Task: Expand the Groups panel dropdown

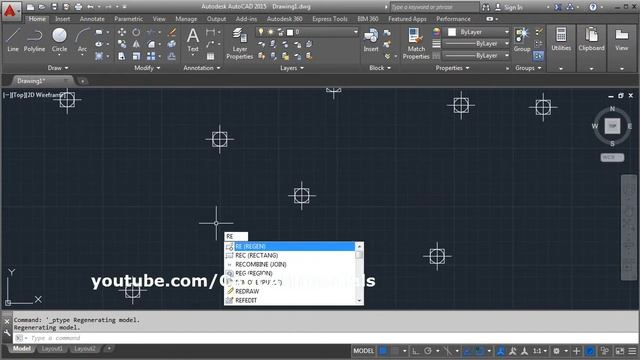Action: click(528, 68)
